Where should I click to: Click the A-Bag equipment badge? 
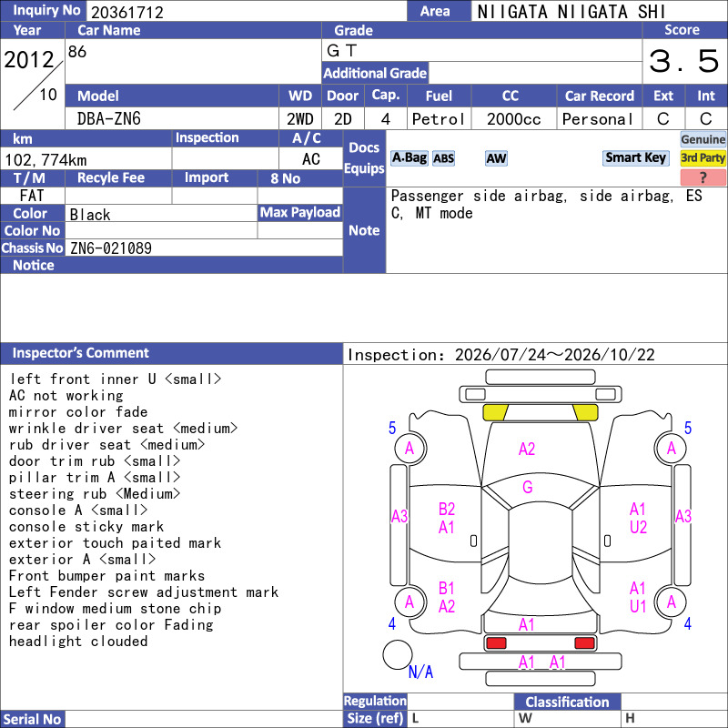click(409, 157)
